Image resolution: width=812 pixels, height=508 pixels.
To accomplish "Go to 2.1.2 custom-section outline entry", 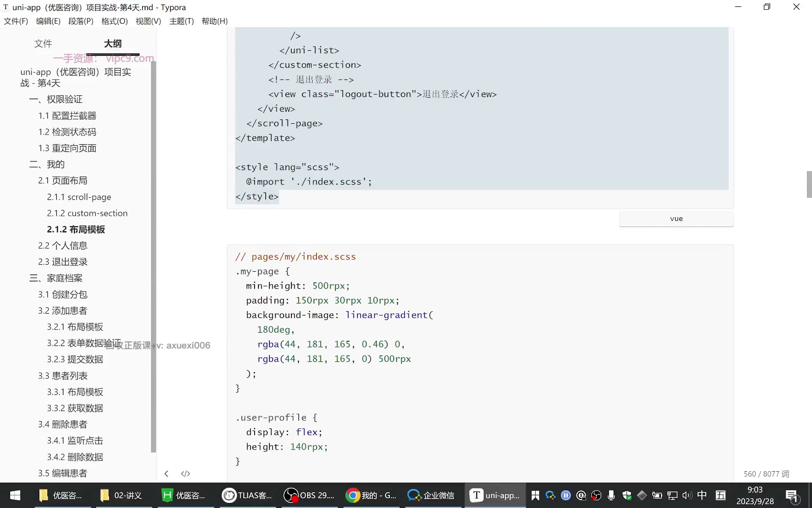I will click(x=87, y=213).
